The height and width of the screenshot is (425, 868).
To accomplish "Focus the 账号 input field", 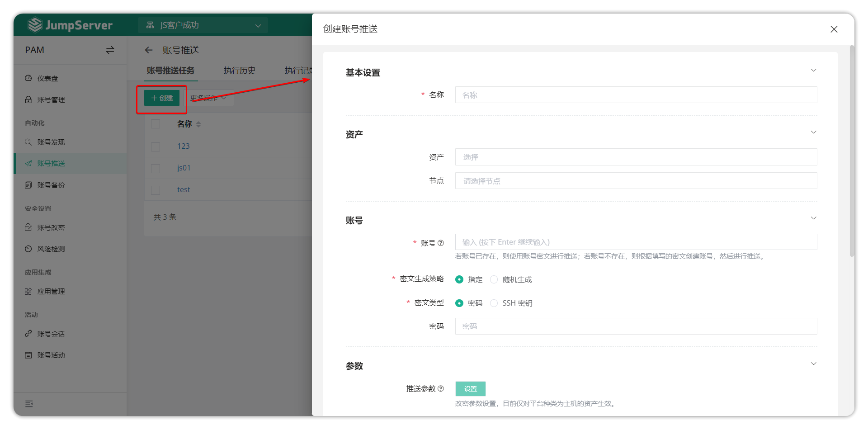I will (636, 242).
